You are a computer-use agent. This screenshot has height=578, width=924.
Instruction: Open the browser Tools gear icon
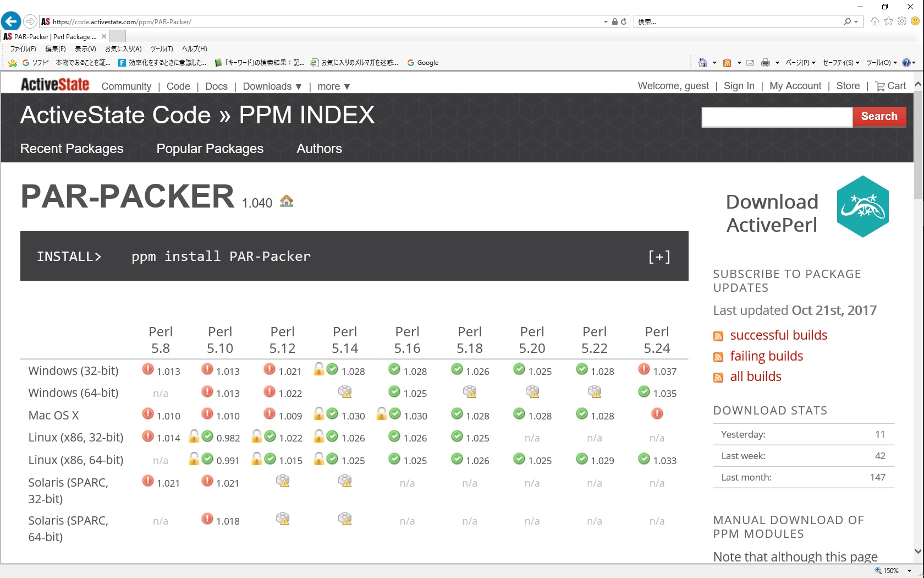pyautogui.click(x=902, y=21)
